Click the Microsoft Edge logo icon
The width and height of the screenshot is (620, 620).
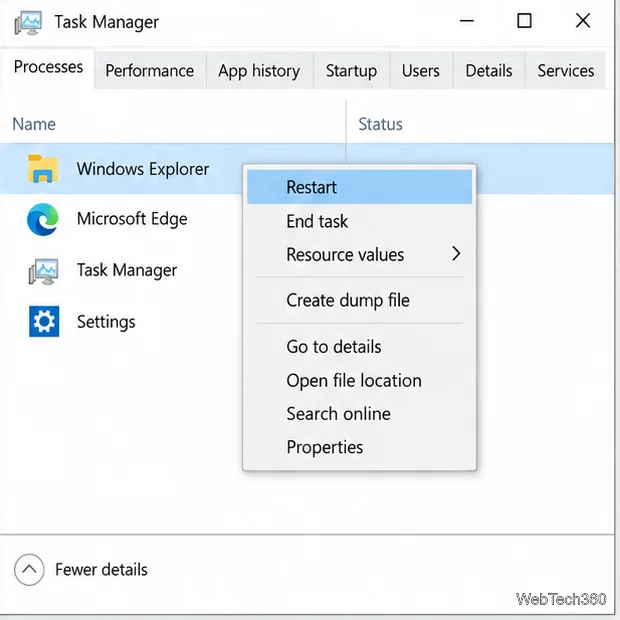pyautogui.click(x=43, y=219)
